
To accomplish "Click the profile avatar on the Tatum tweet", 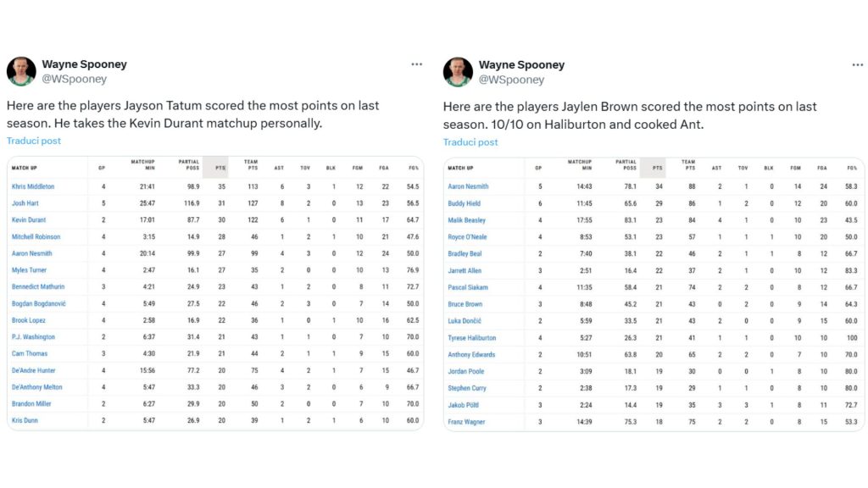I will tap(21, 71).
